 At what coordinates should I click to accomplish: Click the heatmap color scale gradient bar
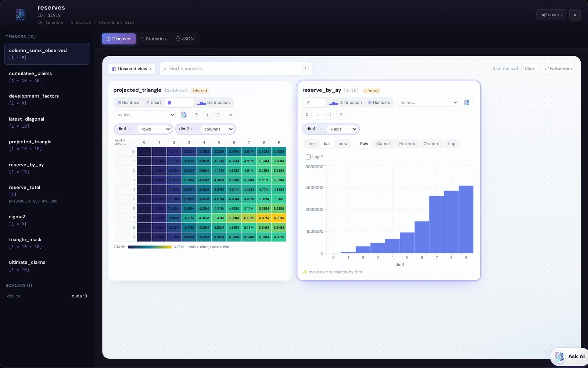click(150, 247)
